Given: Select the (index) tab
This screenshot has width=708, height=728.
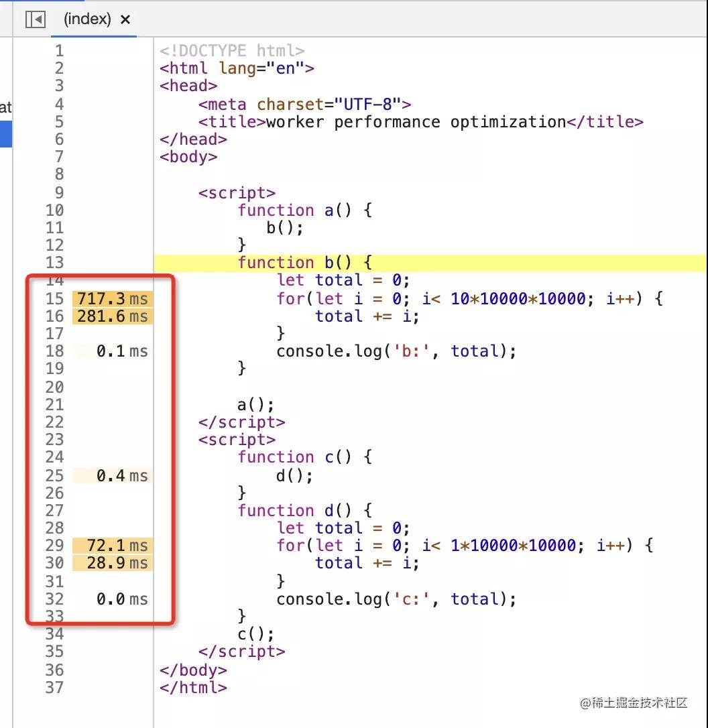Looking at the screenshot, I should click(x=87, y=19).
